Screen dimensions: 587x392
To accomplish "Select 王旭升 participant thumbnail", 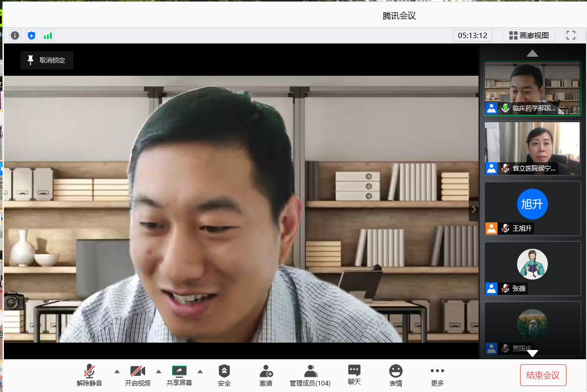I will (532, 208).
